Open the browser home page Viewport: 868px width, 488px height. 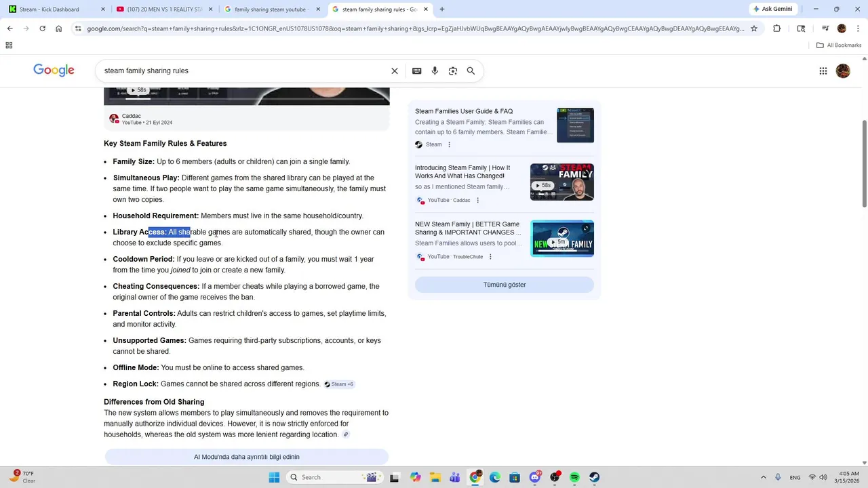pos(59,28)
